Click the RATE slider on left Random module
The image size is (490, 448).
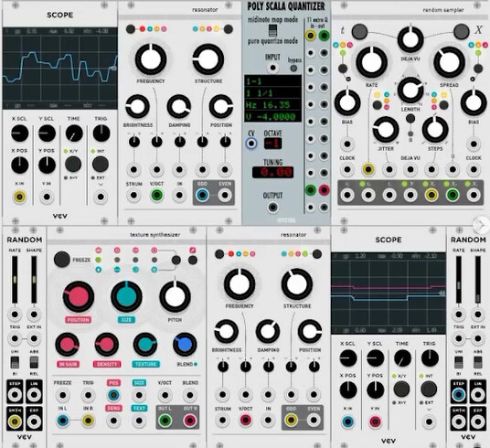pyautogui.click(x=15, y=280)
